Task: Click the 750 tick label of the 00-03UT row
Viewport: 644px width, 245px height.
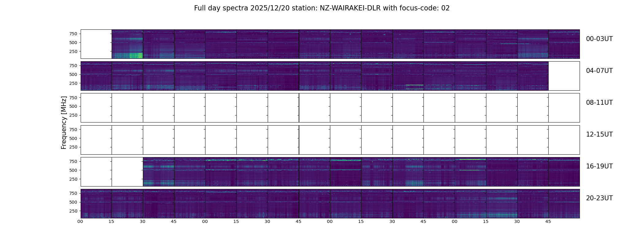Action: [x=73, y=34]
